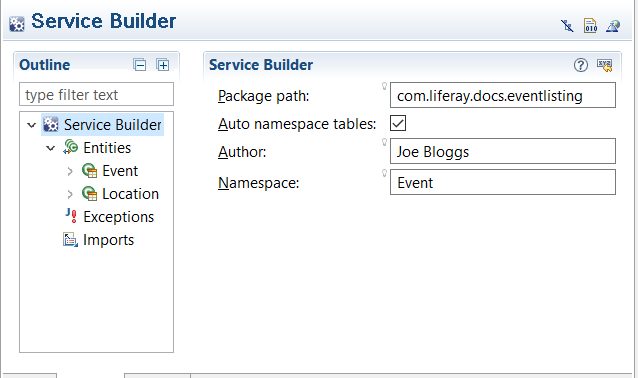Viewport: 638px width, 378px height.
Task: Click the first header toolbar icon with crossed lines
Action: (x=567, y=26)
